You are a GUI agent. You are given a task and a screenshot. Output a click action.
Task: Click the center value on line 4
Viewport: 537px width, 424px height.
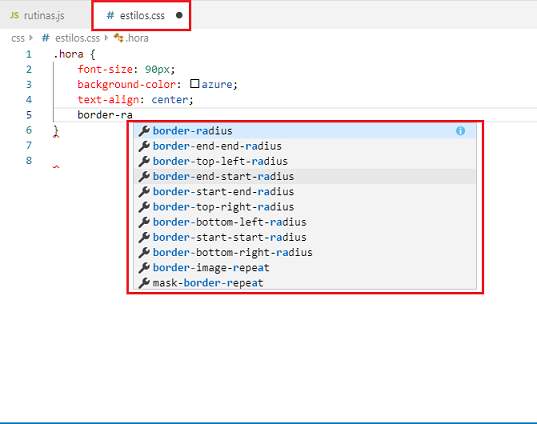pyautogui.click(x=170, y=100)
